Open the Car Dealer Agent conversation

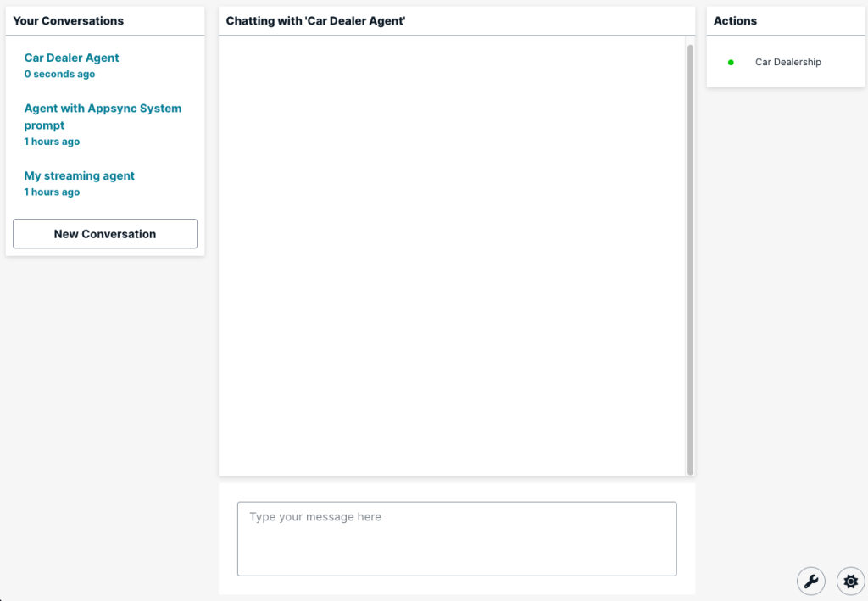click(71, 58)
